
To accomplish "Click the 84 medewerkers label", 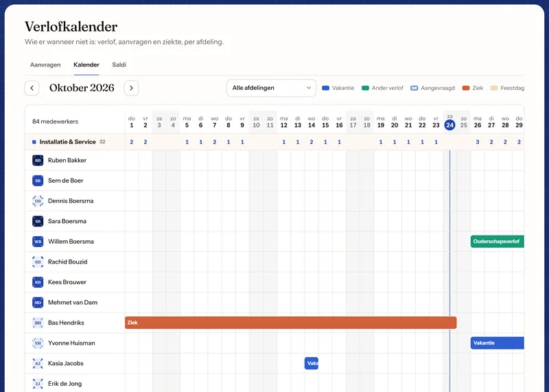I will 56,122.
